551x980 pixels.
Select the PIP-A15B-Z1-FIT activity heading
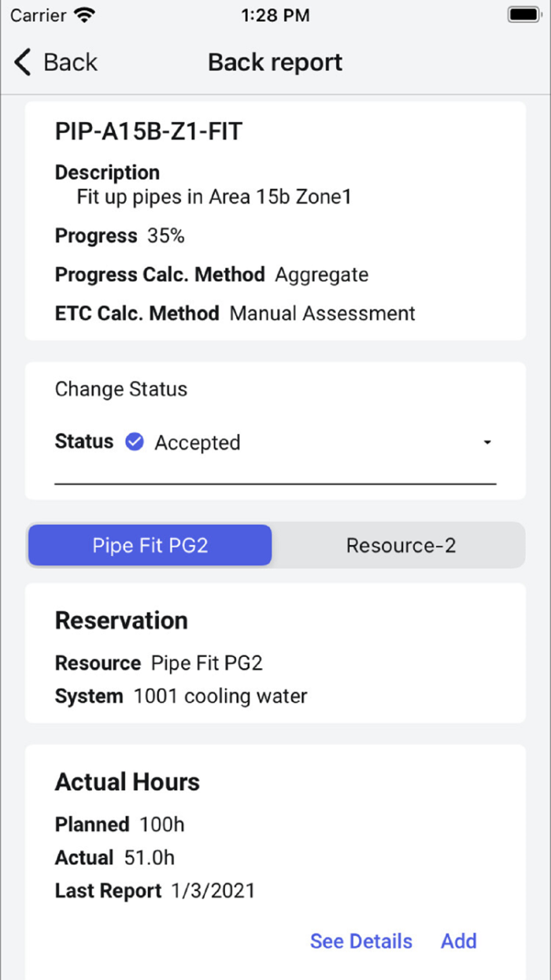coord(148,132)
